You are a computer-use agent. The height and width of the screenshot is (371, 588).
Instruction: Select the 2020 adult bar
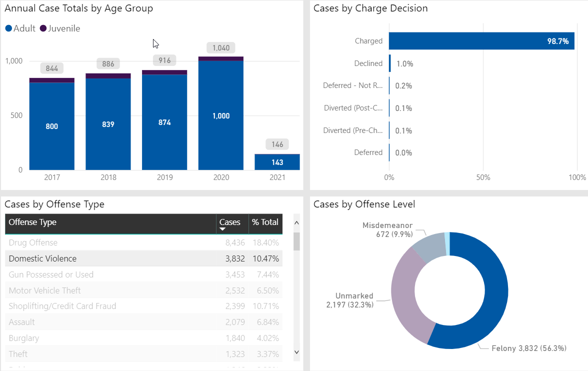(x=220, y=115)
